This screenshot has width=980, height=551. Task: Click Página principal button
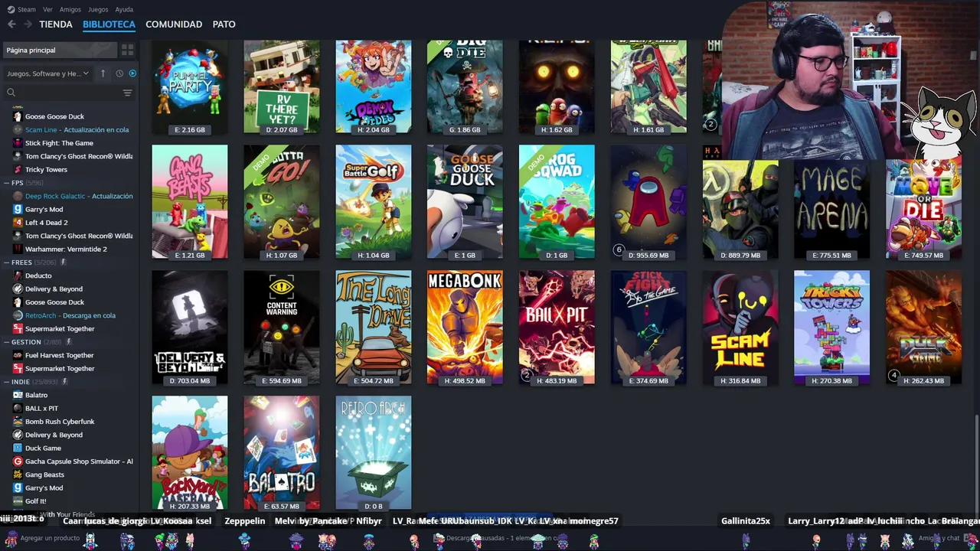tap(60, 50)
